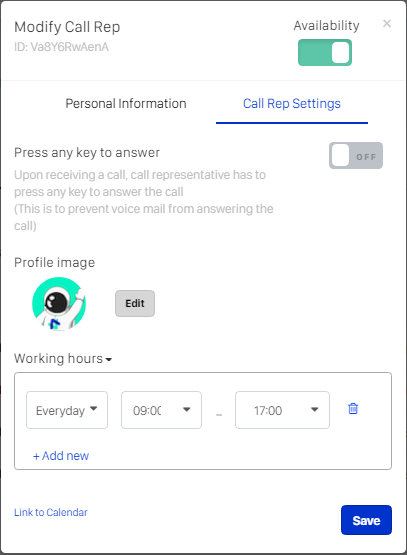The height and width of the screenshot is (555, 407).
Task: Click the caret on end time field
Action: (315, 410)
